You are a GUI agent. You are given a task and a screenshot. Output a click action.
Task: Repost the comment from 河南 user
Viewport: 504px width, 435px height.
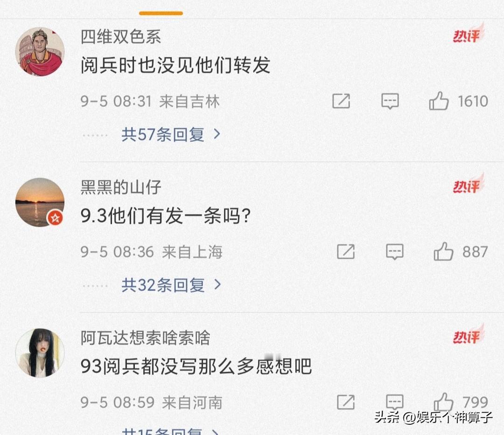[x=346, y=402]
